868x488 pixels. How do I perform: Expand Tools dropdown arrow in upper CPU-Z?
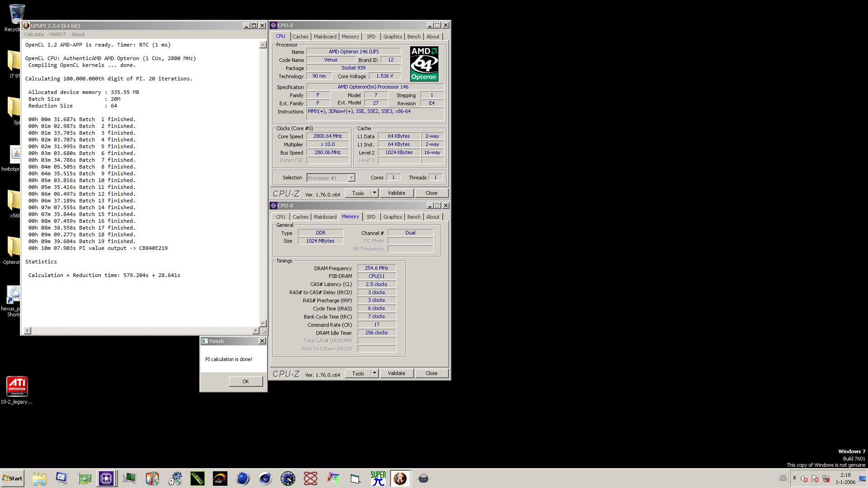(374, 193)
